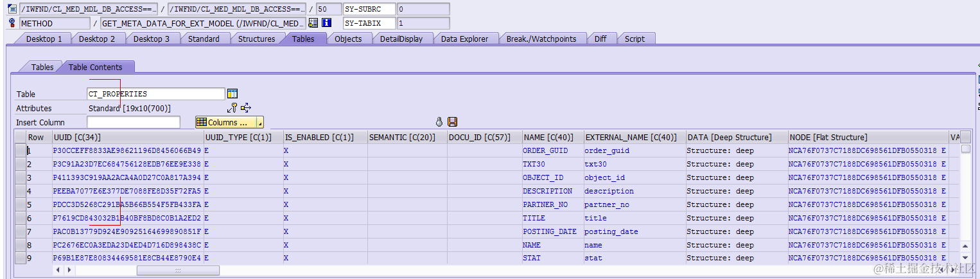This screenshot has width=980, height=279.
Task: Click the red floppy disk save icon
Action: (x=453, y=122)
